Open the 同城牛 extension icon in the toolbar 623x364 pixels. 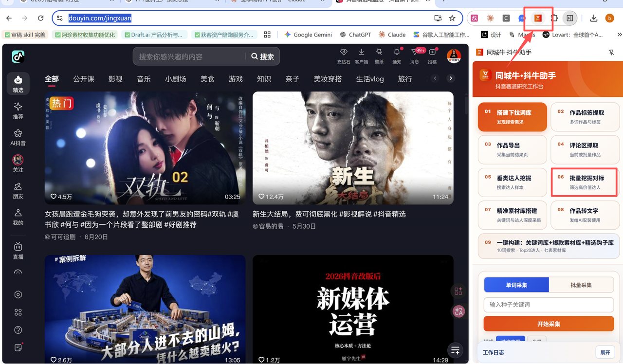(x=538, y=18)
